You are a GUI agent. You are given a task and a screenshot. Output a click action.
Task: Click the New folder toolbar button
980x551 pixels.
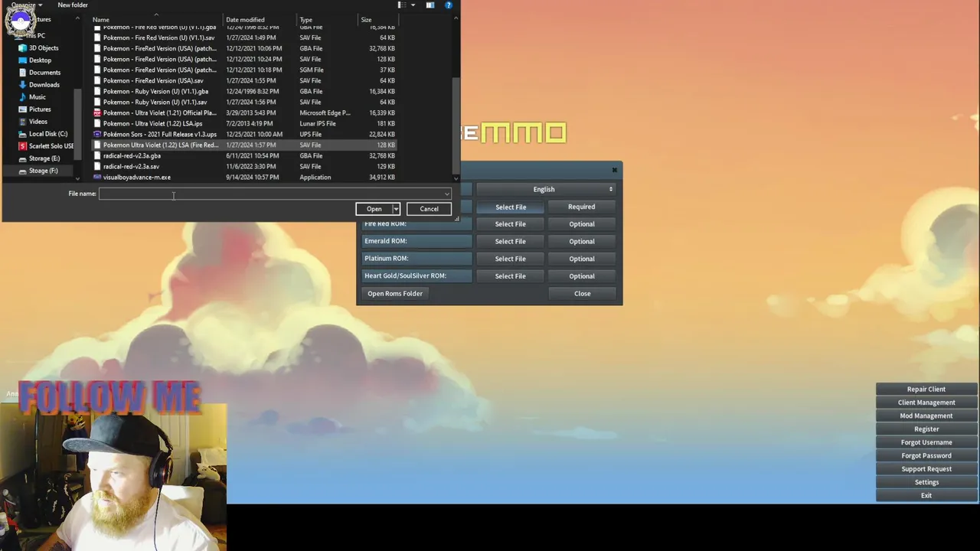73,5
